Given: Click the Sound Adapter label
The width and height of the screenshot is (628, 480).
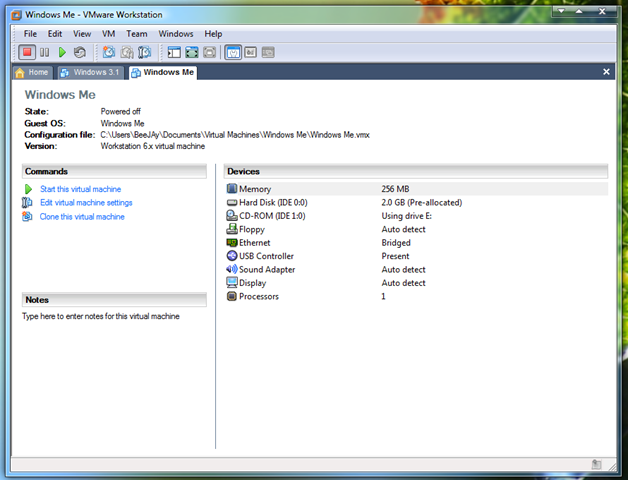Looking at the screenshot, I should [267, 270].
